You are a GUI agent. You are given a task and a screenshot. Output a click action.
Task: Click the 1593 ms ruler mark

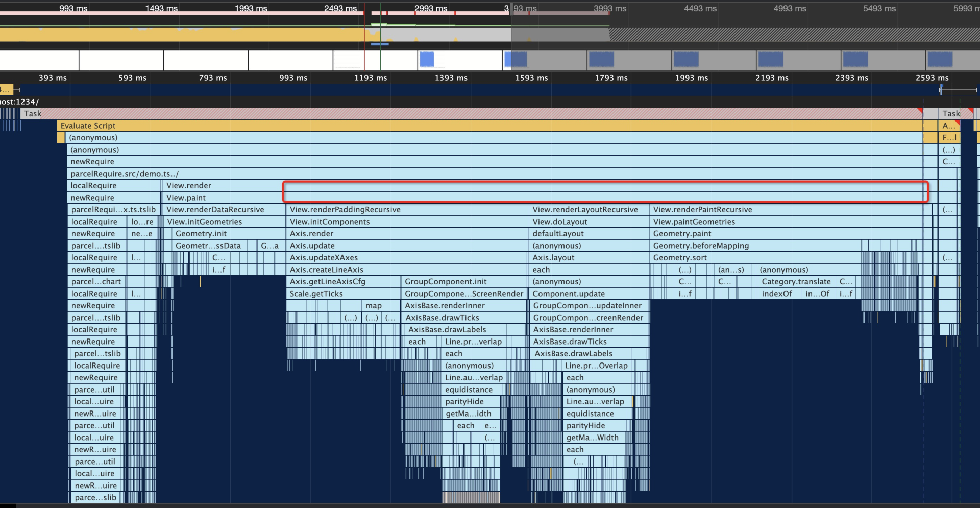531,78
